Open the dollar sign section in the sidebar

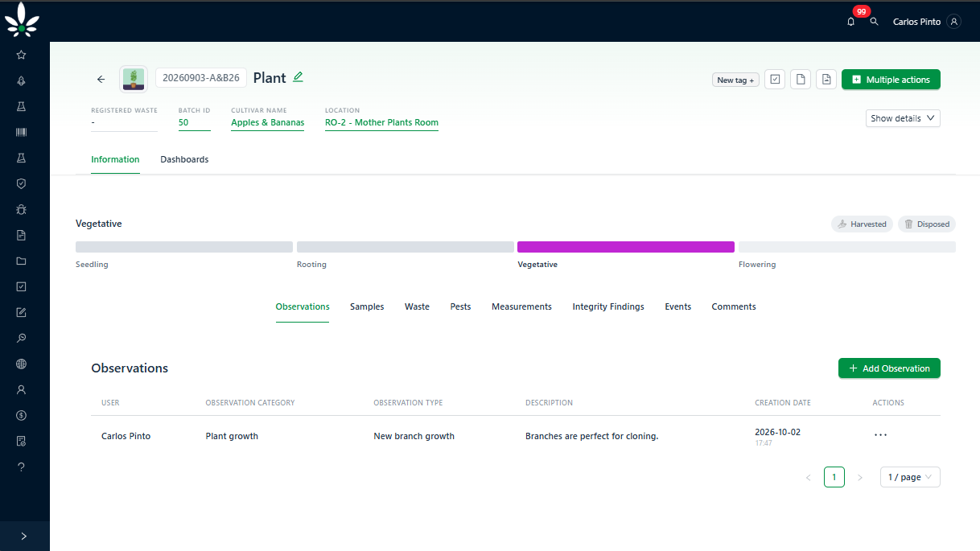[21, 415]
